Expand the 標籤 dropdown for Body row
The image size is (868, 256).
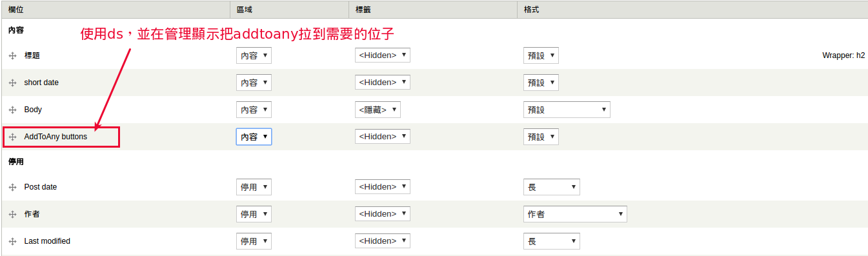point(378,110)
